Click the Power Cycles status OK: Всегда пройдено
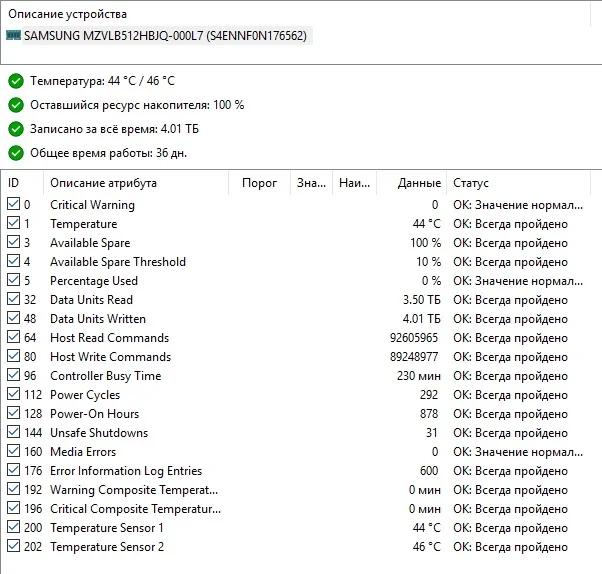 510,395
